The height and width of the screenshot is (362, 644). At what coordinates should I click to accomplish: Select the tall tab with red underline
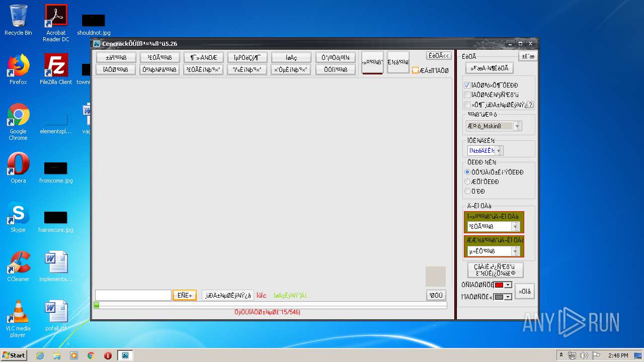click(x=372, y=62)
